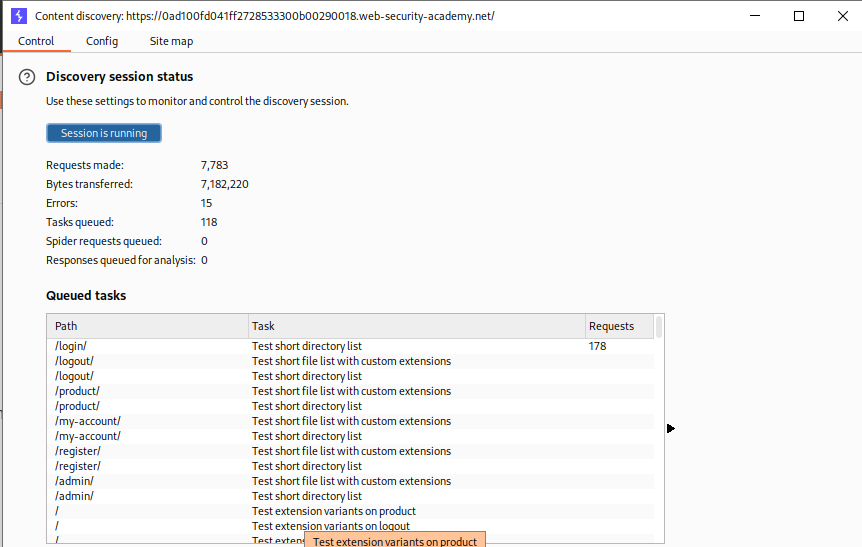Click the queued tasks table scrollbar
Screen dimensions: 862x547
click(x=659, y=328)
